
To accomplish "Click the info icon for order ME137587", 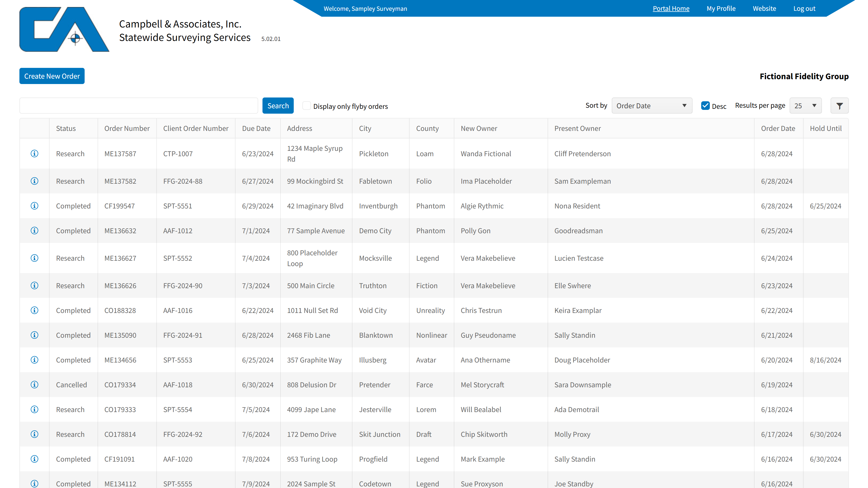I will coord(34,154).
